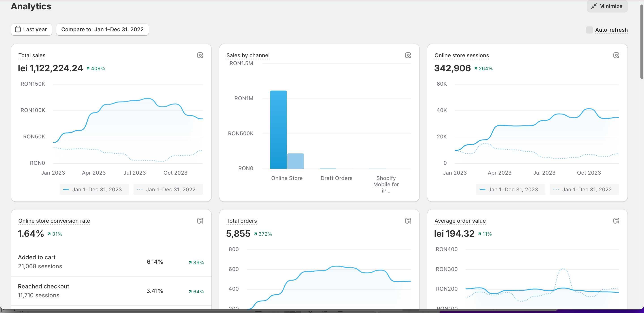The image size is (644, 313).
Task: Open the Last year date range picker
Action: [x=31, y=30]
